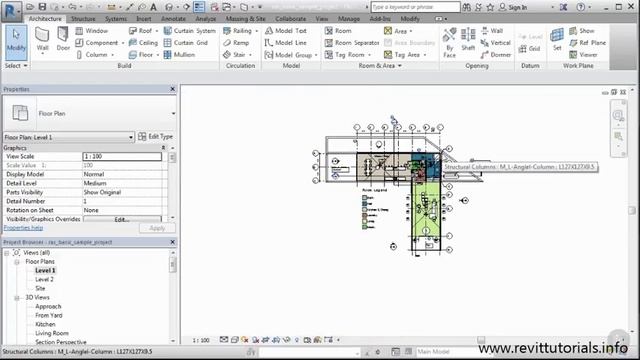Screen dimensions: 640x360
Task: Open Level 2 floor plan
Action: [44, 280]
